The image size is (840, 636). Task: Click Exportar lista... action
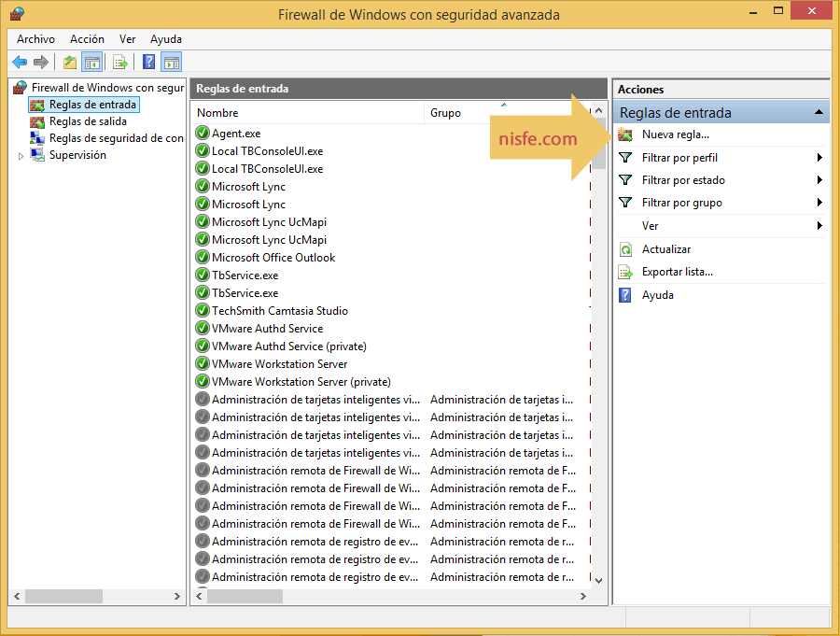pos(678,272)
